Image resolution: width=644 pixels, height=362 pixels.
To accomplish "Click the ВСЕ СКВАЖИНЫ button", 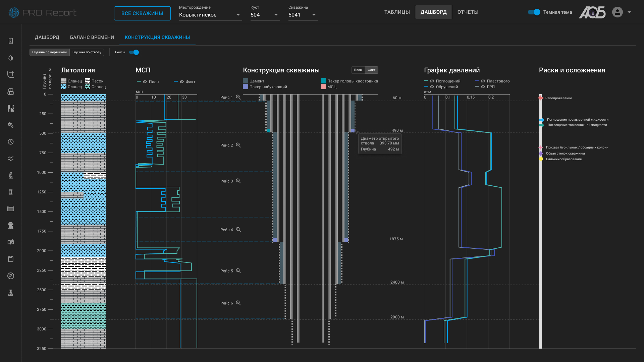I will click(142, 13).
